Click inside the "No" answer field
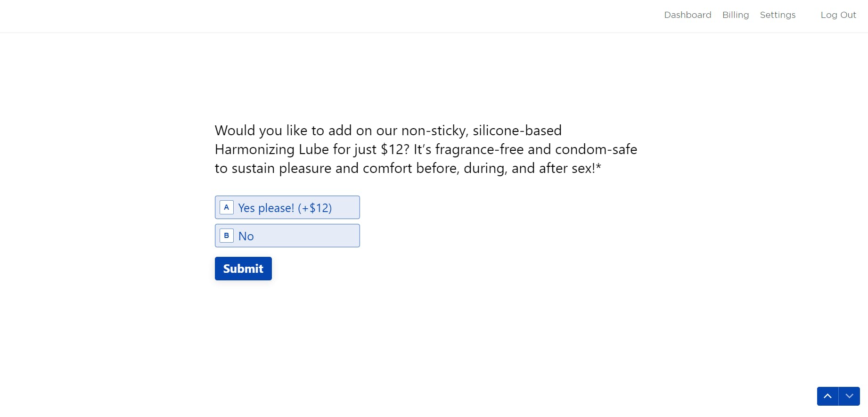Screen dimensions: 868x417 (x=287, y=236)
